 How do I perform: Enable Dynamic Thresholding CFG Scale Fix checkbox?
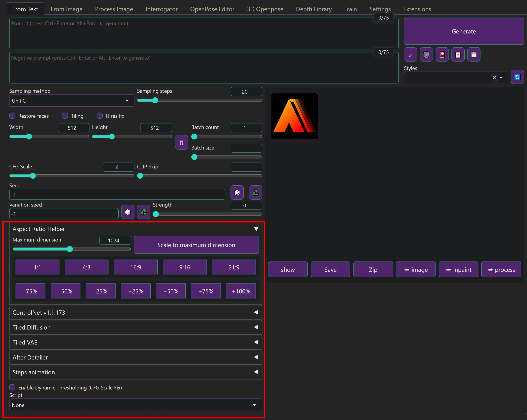click(x=12, y=387)
